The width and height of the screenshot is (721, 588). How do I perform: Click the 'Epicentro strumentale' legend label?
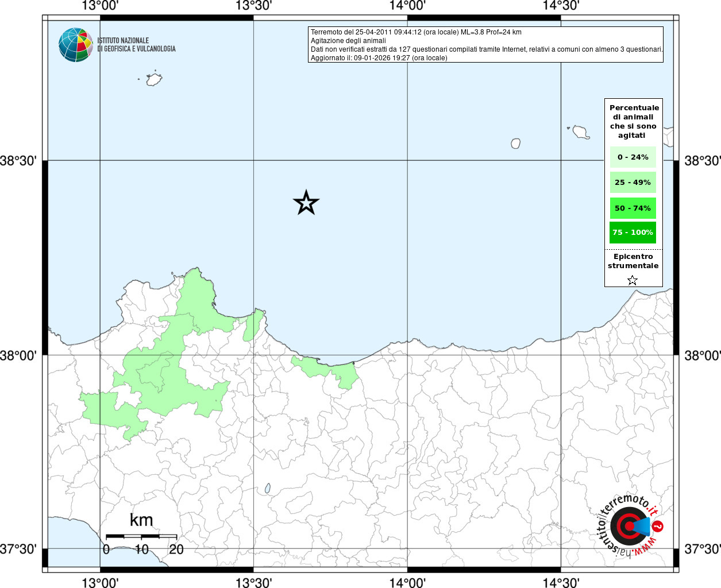point(633,261)
